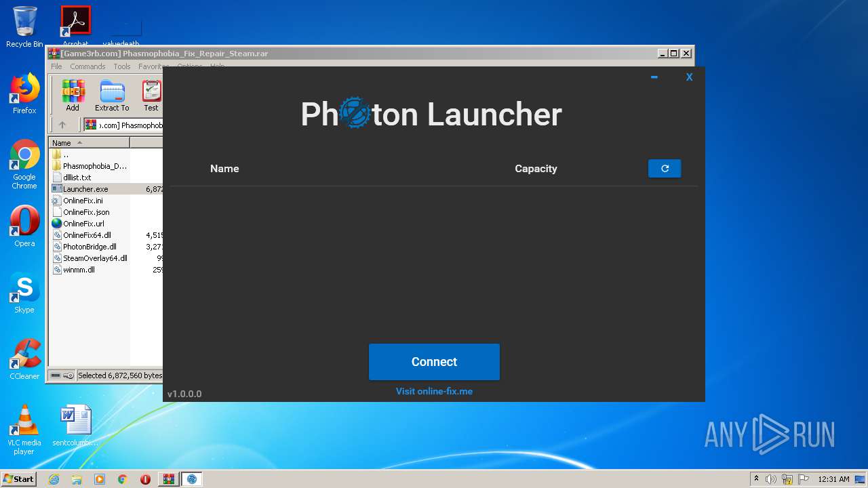This screenshot has width=868, height=488.
Task: Sort by the Name column header
Action: (89, 142)
